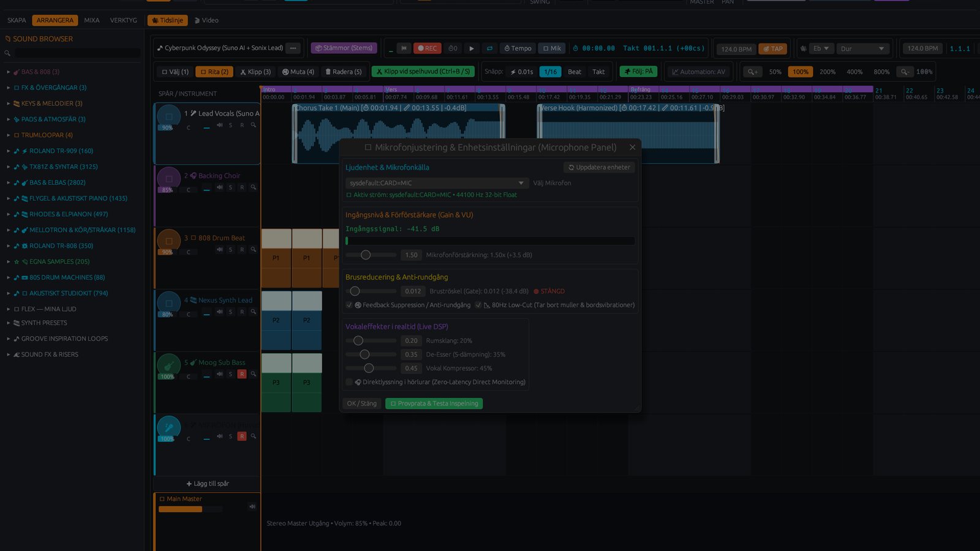Viewport: 980px width, 551px height.
Task: Toggle Feedback Suppression / Anti-rundgång checkbox
Action: coord(349,305)
